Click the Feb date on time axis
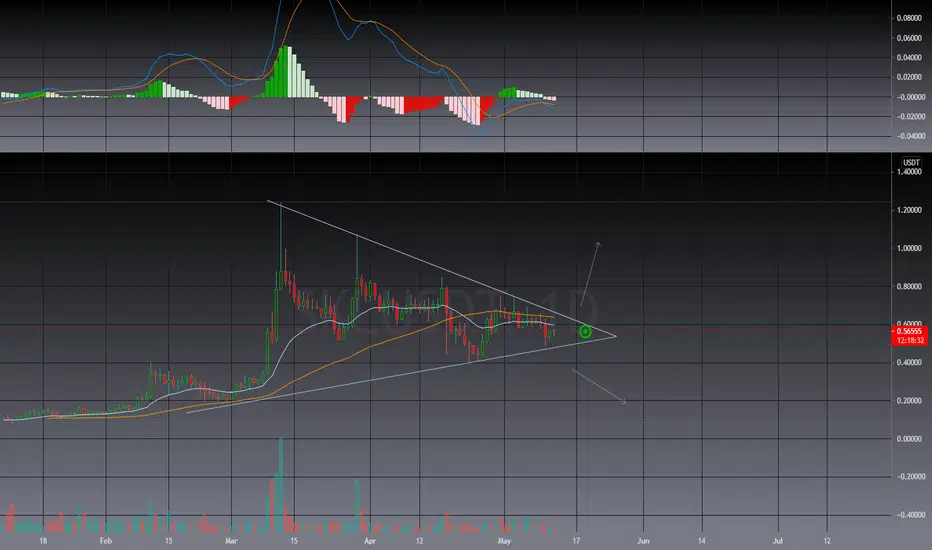932x550 pixels. (106, 540)
